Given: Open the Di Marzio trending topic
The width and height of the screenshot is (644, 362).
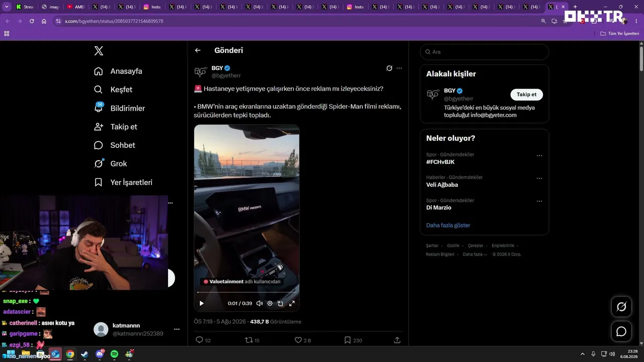Looking at the screenshot, I should pos(439,208).
